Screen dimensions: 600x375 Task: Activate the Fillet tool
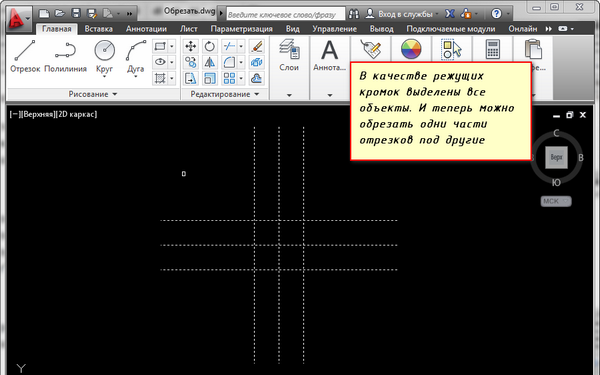pyautogui.click(x=229, y=62)
